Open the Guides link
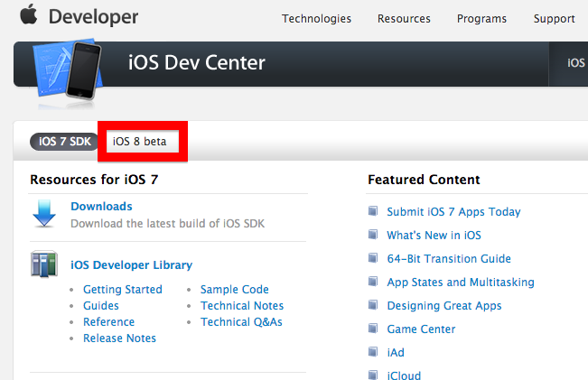Image resolution: width=588 pixels, height=380 pixels. [101, 305]
